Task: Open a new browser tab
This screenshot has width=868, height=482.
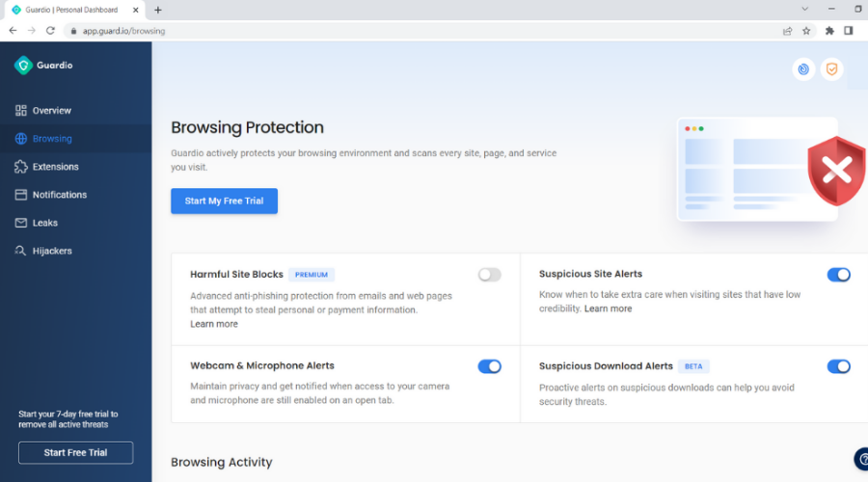Action: tap(158, 10)
